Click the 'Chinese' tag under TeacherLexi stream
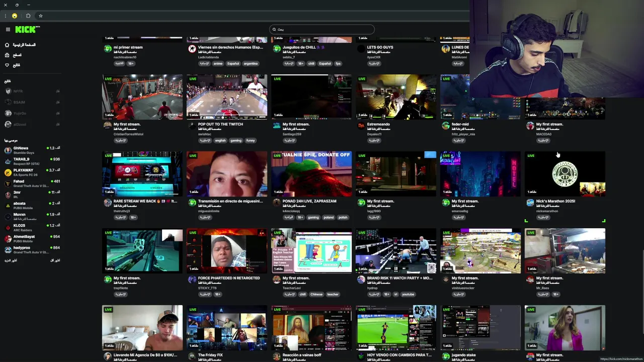644x362 pixels. (x=316, y=294)
